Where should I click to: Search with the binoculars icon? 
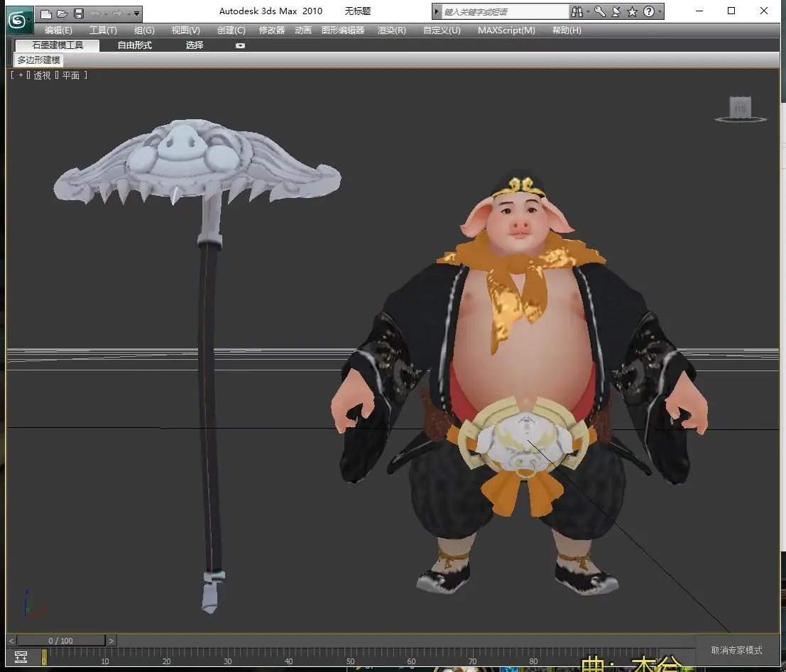tap(577, 11)
